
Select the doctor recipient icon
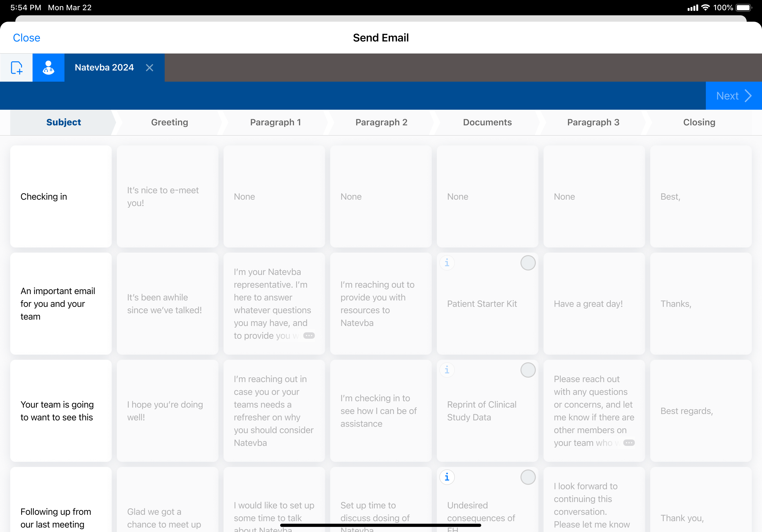click(49, 68)
